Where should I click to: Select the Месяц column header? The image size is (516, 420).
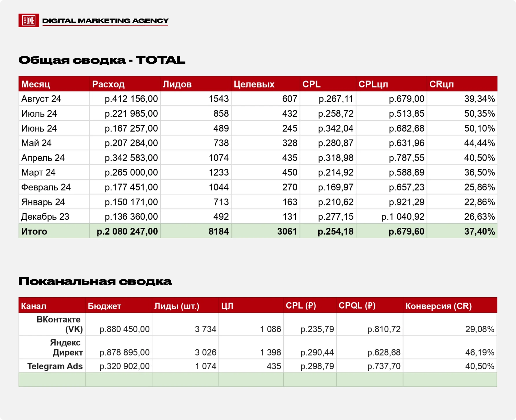pyautogui.click(x=54, y=84)
